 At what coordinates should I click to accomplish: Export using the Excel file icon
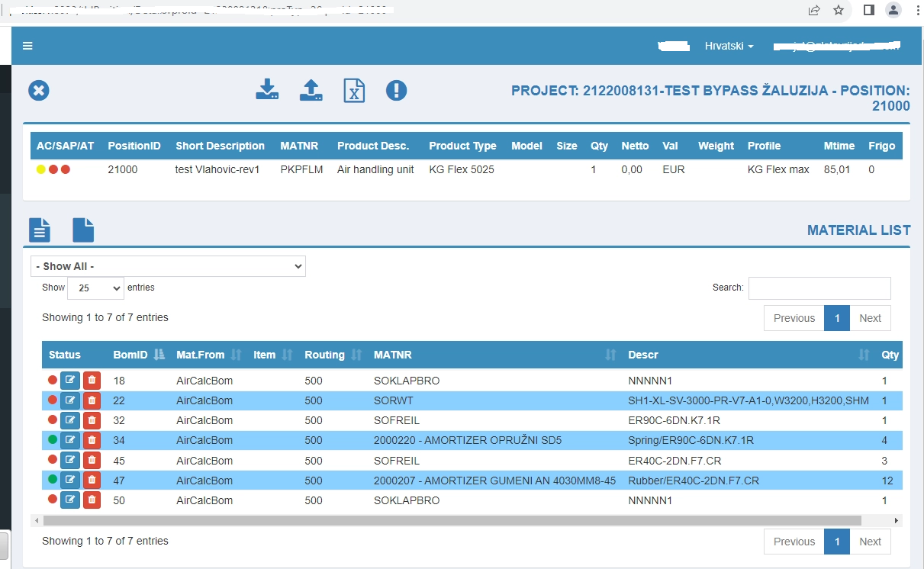tap(353, 90)
